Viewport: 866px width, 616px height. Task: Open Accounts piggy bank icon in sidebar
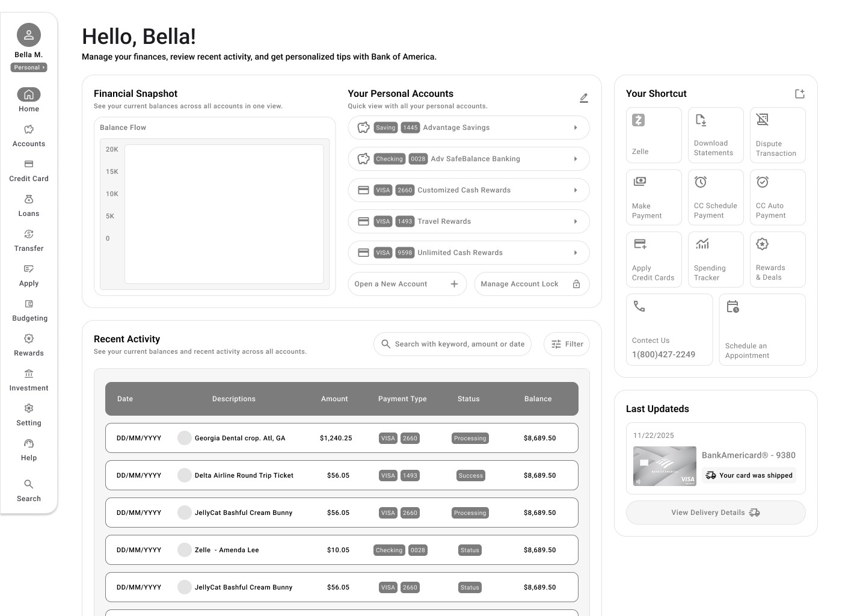click(x=29, y=129)
